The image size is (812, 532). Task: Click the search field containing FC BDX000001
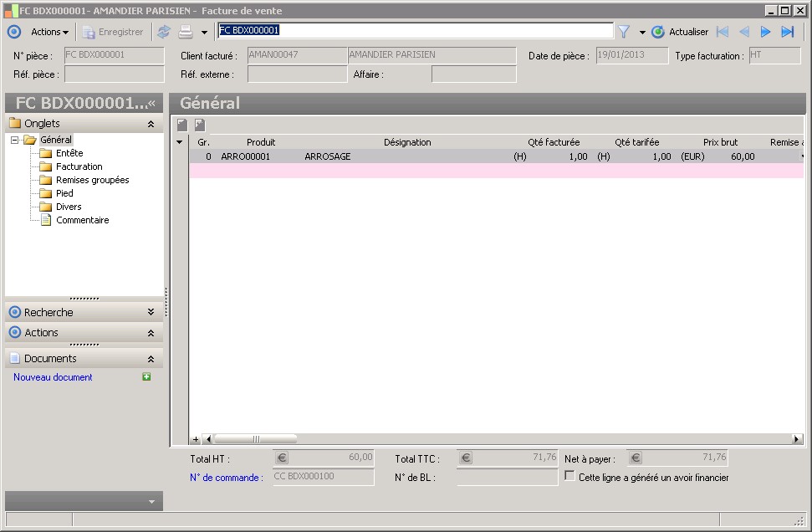[x=415, y=30]
